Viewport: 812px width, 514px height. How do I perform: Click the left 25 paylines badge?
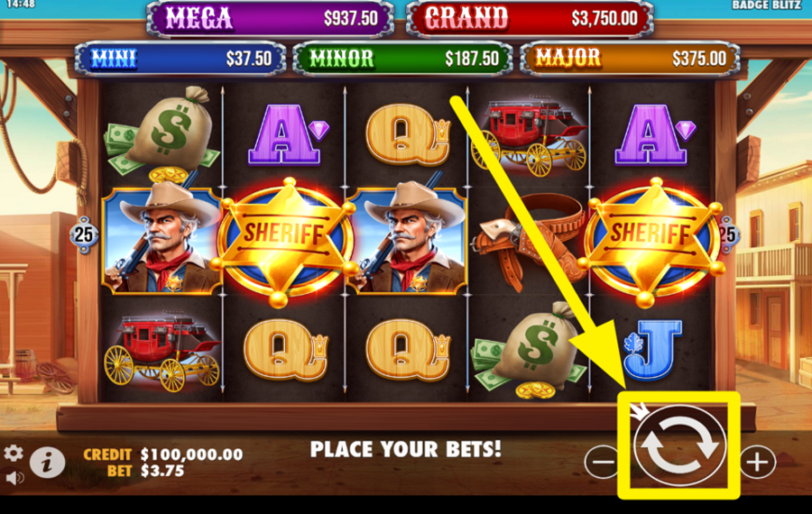(84, 234)
